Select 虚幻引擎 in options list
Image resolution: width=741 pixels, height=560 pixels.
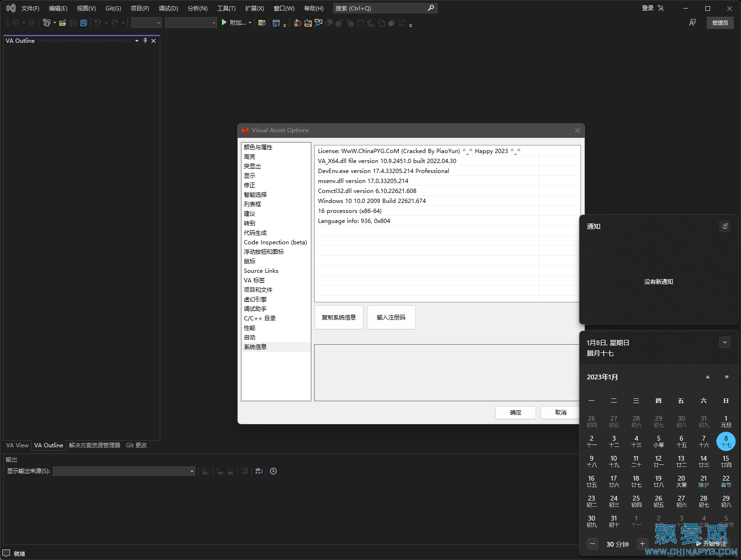(276, 299)
